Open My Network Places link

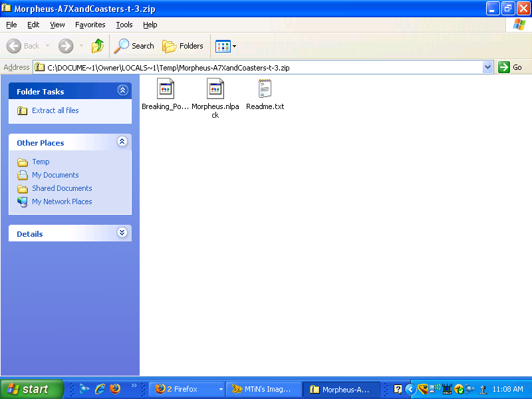(x=62, y=201)
